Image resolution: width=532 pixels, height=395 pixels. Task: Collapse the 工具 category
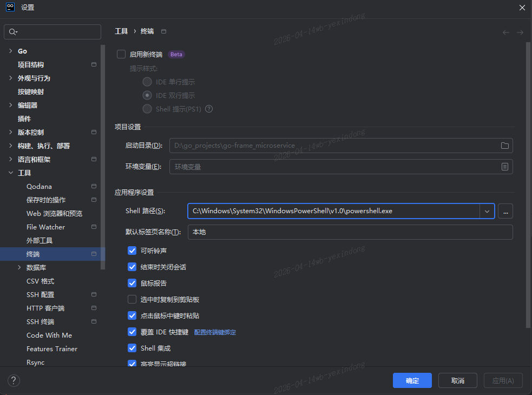pyautogui.click(x=10, y=173)
